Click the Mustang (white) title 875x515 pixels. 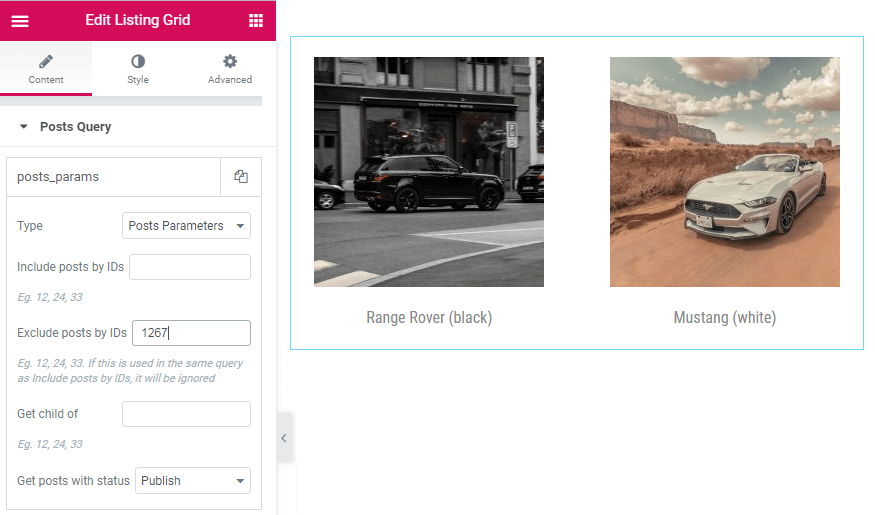[x=724, y=317]
